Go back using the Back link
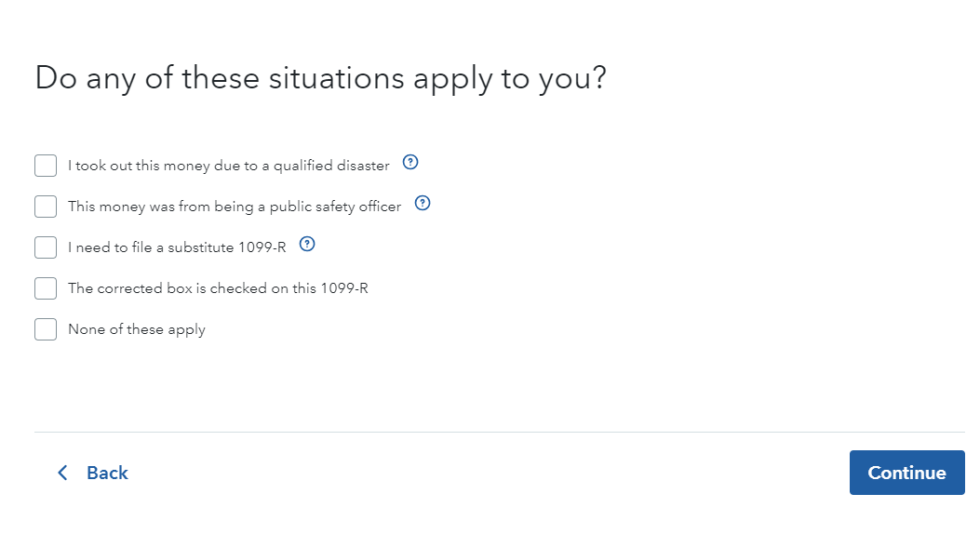Screen dimensions: 980x534 [x=107, y=473]
